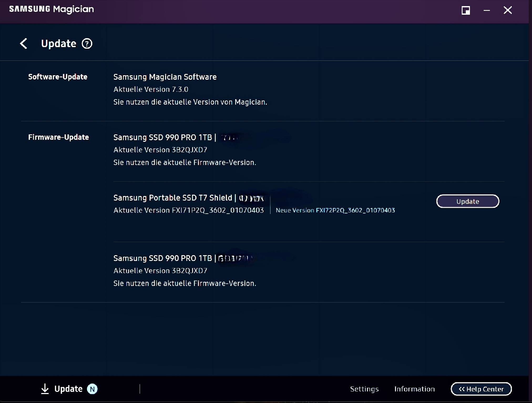Click the Update label in the bottom bar
Viewport: 532px width, 403px height.
(x=68, y=389)
